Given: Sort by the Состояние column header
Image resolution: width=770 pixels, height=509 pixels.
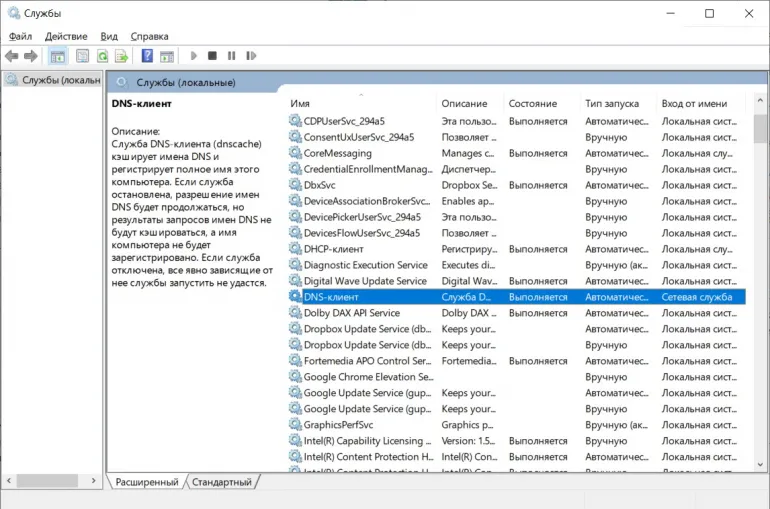Looking at the screenshot, I should (x=532, y=103).
